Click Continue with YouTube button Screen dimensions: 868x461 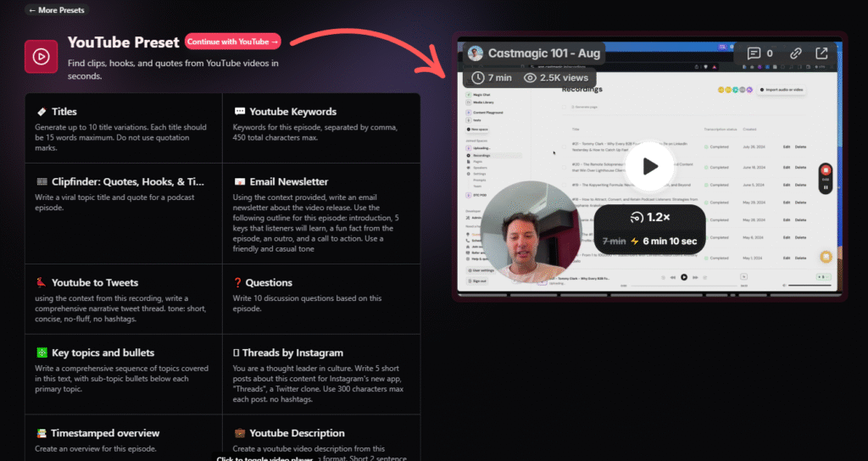tap(232, 42)
